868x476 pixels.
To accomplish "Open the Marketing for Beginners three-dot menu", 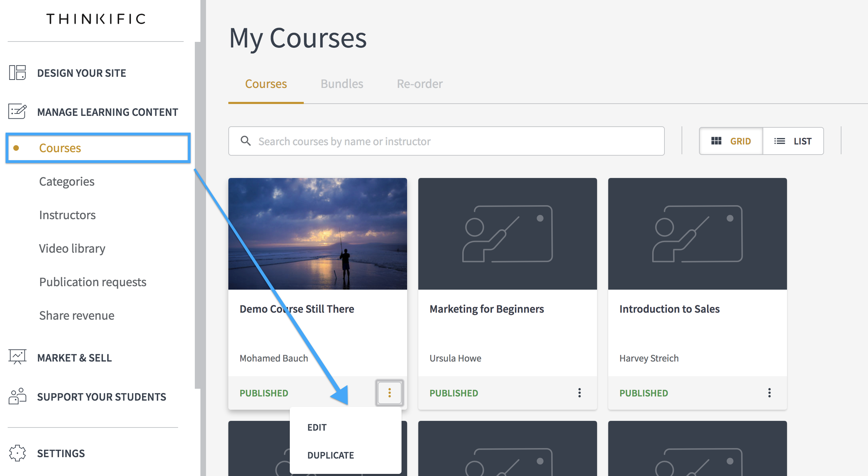I will click(580, 393).
